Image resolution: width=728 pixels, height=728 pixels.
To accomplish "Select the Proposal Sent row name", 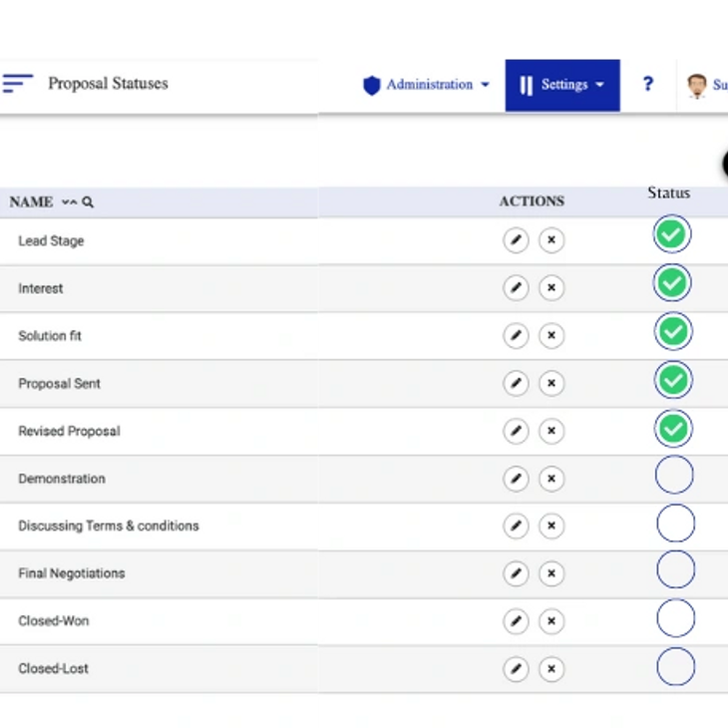I will (59, 384).
